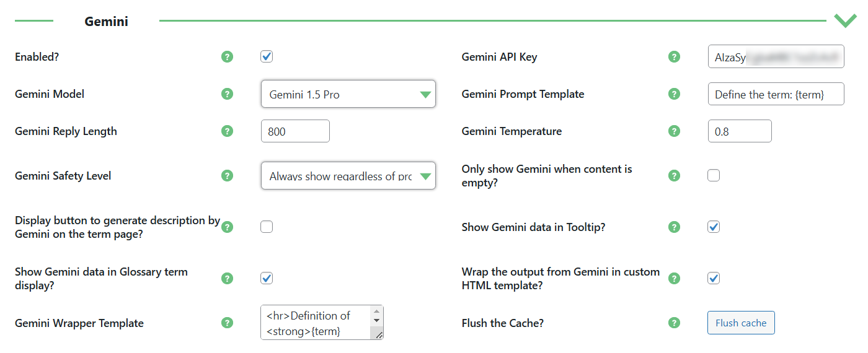Show help for Gemini Wrapper Template
This screenshot has width=868, height=353.
pyautogui.click(x=228, y=323)
